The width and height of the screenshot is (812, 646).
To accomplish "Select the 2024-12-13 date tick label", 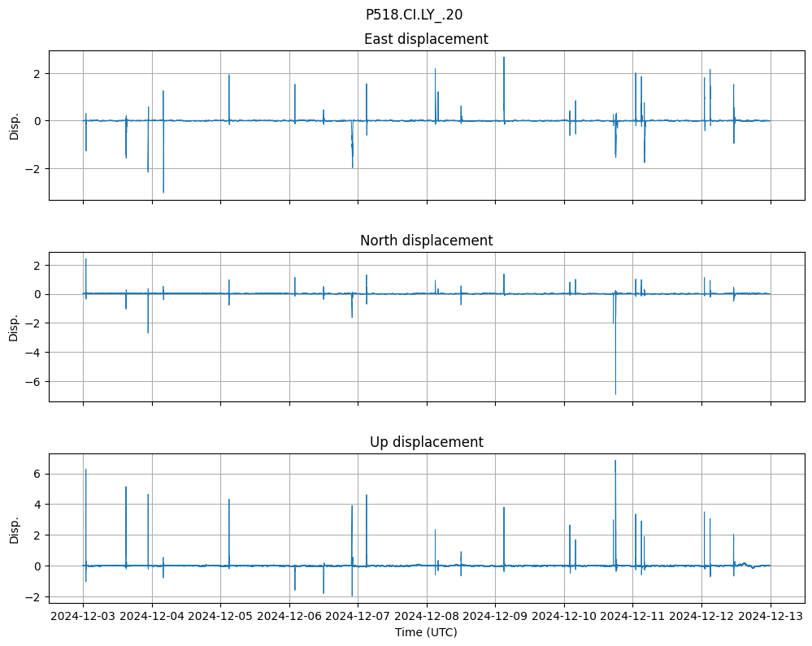I will click(771, 615).
